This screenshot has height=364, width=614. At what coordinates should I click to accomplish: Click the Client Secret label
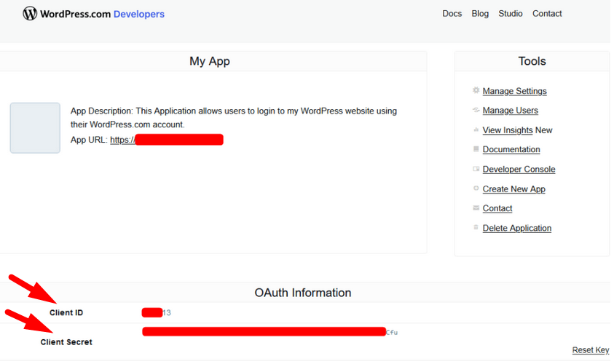tap(66, 342)
